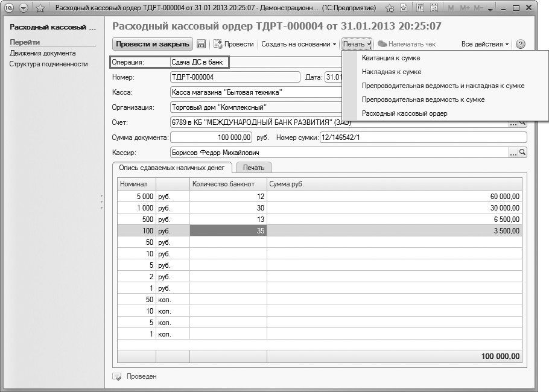Screen dimensions: 549x392
Task: Open Движения документа link in sidebar
Action: 42,53
